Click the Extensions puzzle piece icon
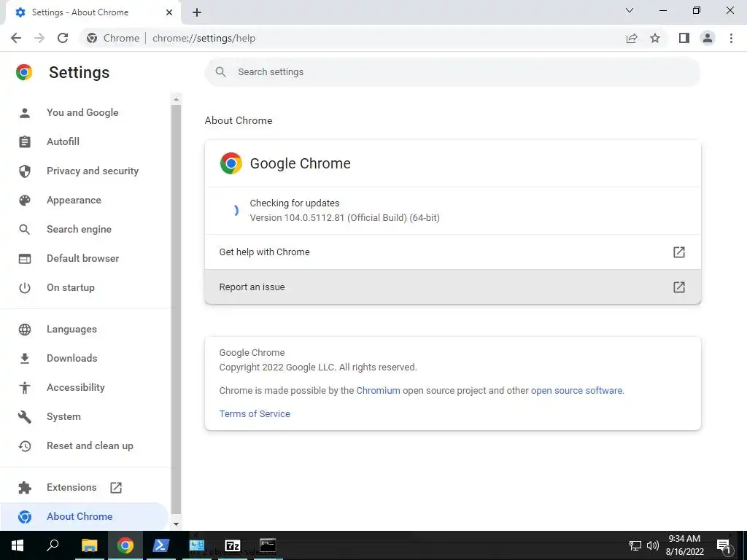747x560 pixels. 24,487
